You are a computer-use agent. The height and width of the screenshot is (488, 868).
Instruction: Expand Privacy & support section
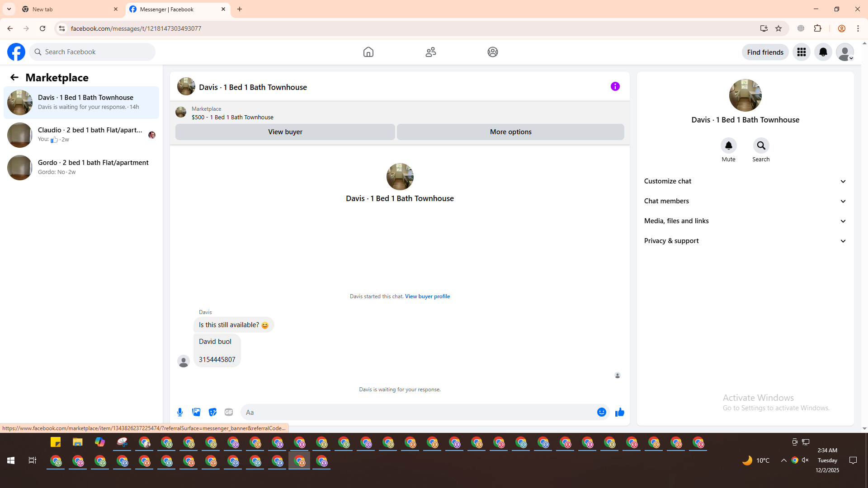click(745, 241)
